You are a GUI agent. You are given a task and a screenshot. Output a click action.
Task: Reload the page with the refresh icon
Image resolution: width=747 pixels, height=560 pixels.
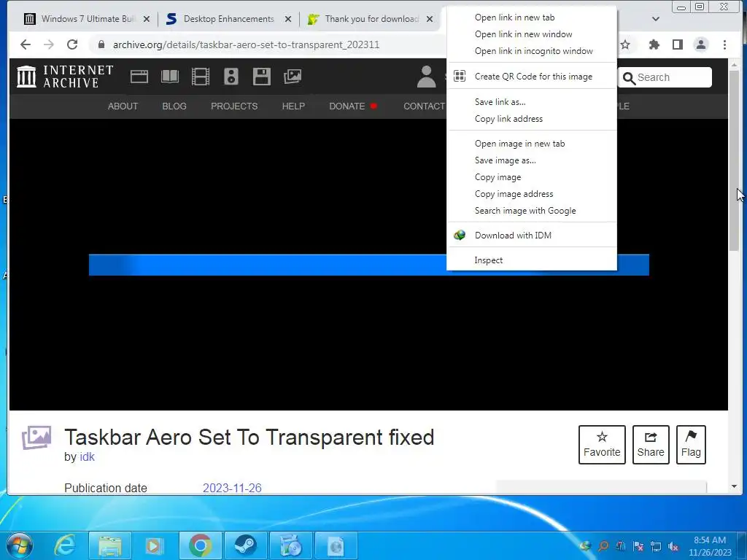[72, 44]
